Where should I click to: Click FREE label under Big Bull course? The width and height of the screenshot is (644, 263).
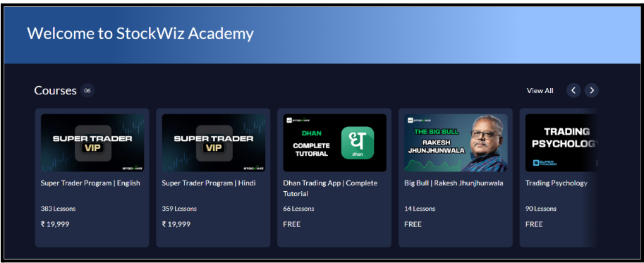[x=413, y=224]
